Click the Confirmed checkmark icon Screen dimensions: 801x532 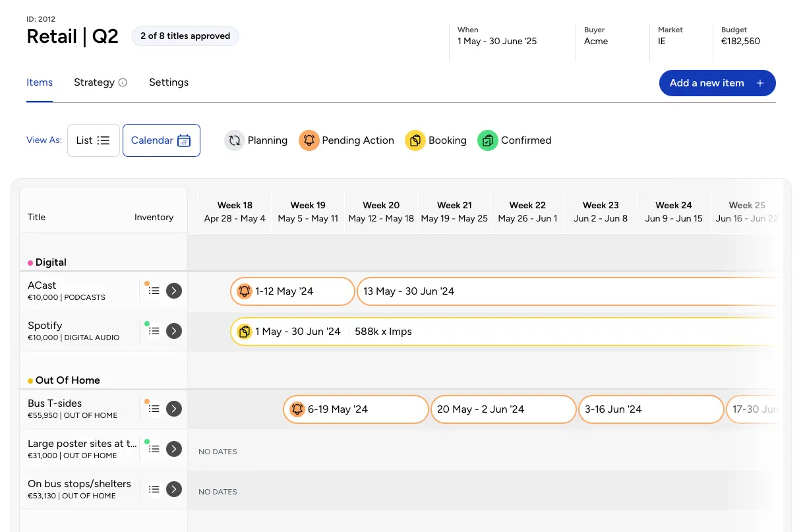[x=488, y=140]
